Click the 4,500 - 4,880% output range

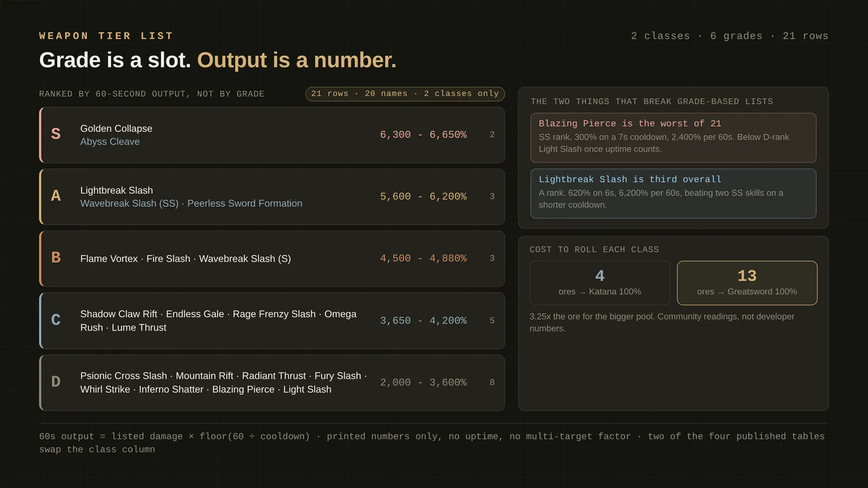coord(423,258)
